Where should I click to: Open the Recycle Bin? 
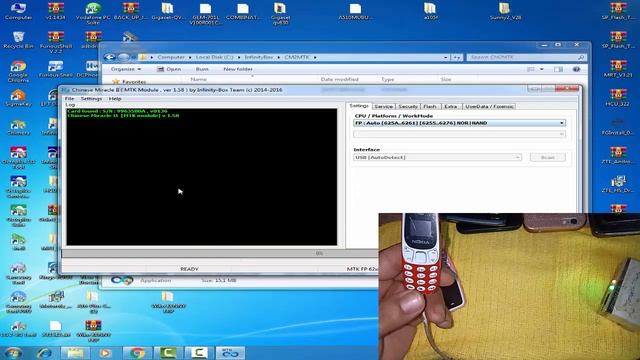point(18,40)
